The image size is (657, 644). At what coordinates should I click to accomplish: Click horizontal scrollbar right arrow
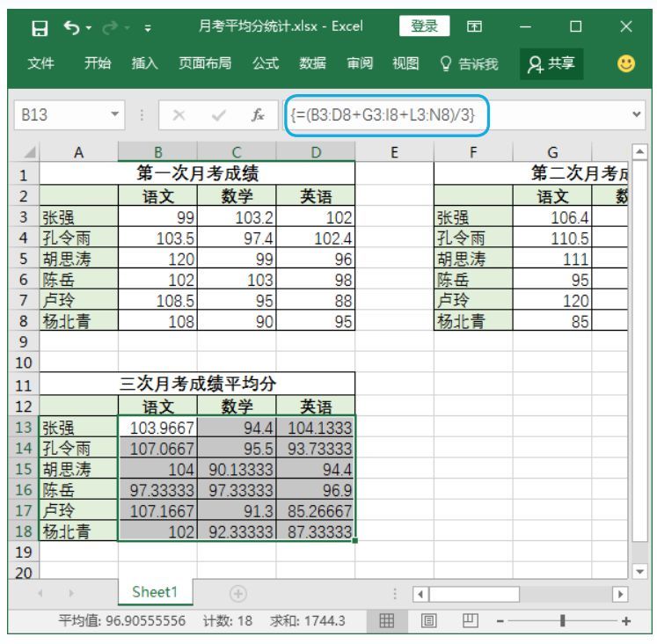620,594
